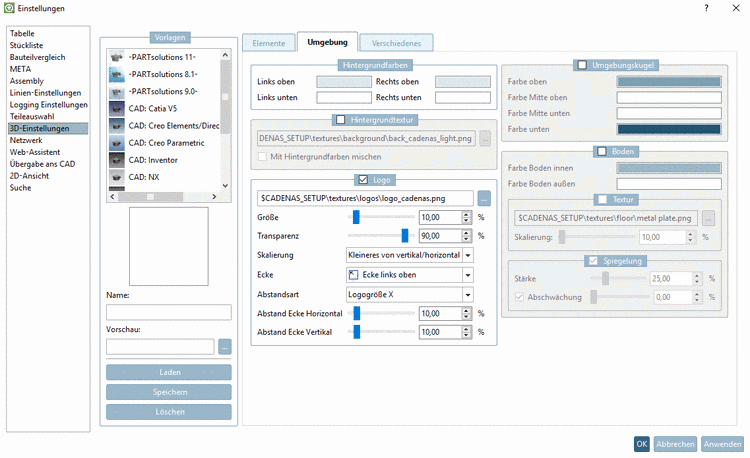Screen dimensions: 750x458
Task: Browse for the Vorschau preview file
Action: tap(225, 347)
